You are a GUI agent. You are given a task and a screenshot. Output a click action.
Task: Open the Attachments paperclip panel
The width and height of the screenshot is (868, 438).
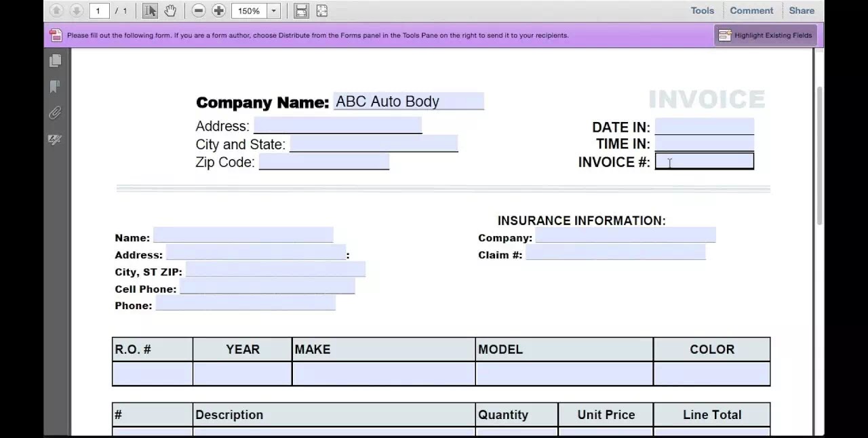[x=56, y=113]
